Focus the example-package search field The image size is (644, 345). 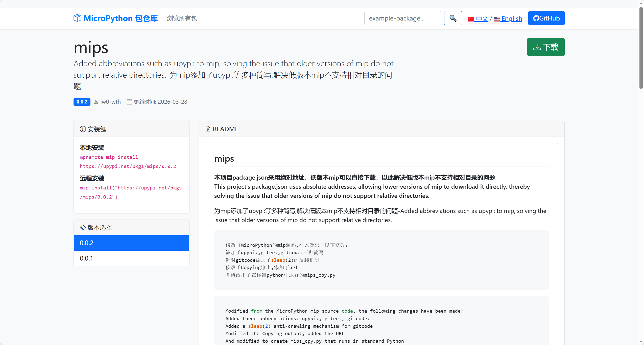click(402, 18)
